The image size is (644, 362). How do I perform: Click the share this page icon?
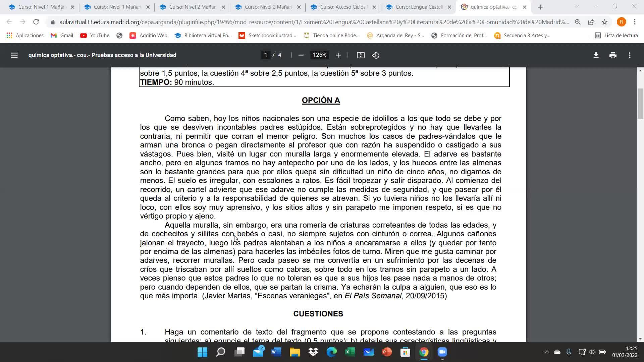click(x=591, y=22)
